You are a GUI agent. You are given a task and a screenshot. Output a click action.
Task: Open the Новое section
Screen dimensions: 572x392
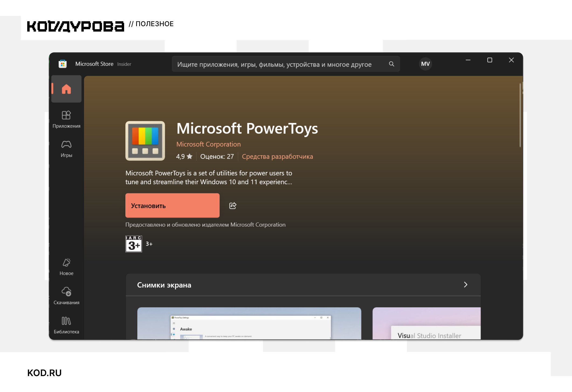pos(66,267)
